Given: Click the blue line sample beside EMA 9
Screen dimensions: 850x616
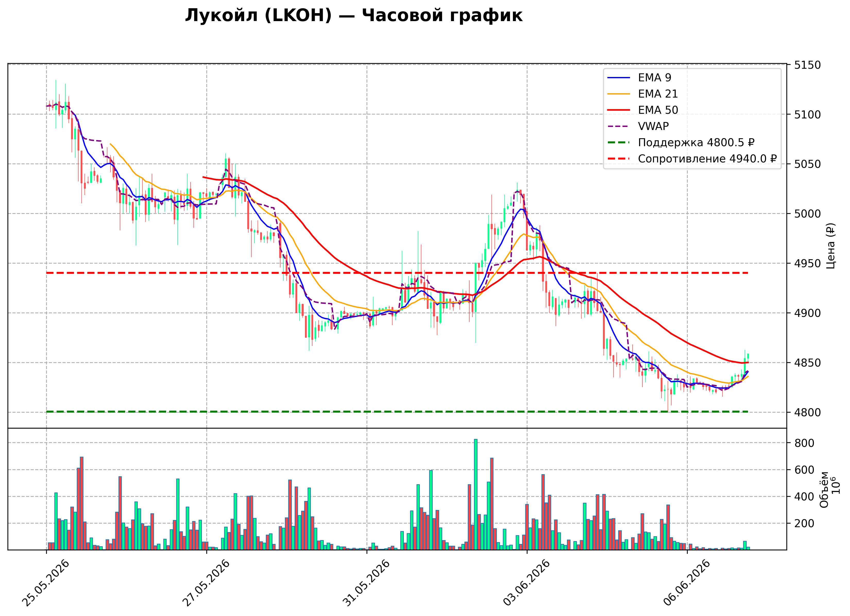Looking at the screenshot, I should (619, 78).
